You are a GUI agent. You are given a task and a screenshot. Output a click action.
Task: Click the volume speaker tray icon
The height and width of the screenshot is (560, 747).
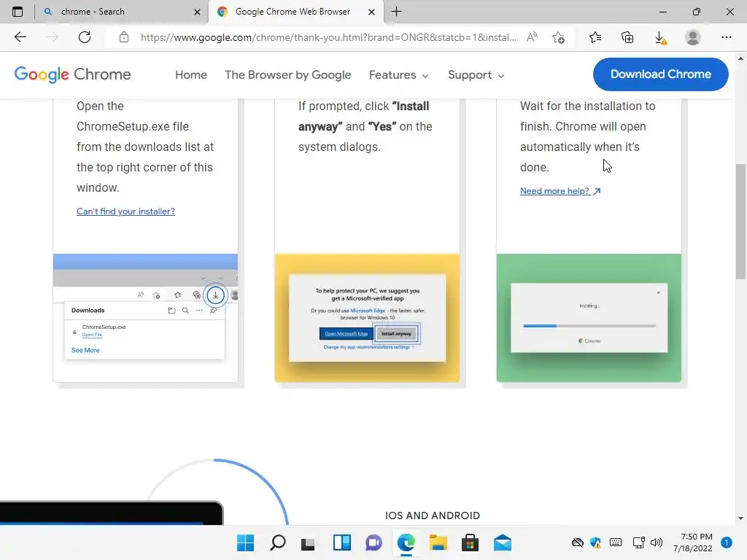pos(657,542)
